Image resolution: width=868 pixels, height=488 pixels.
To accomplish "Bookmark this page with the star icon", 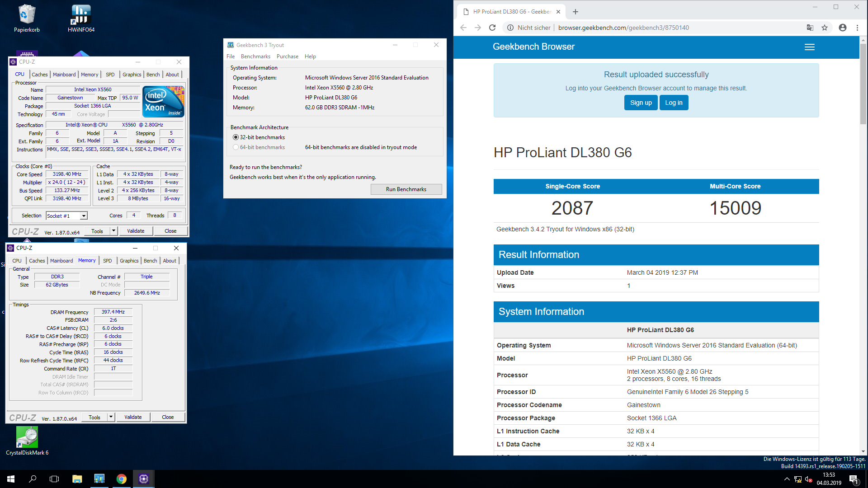I will coord(825,28).
